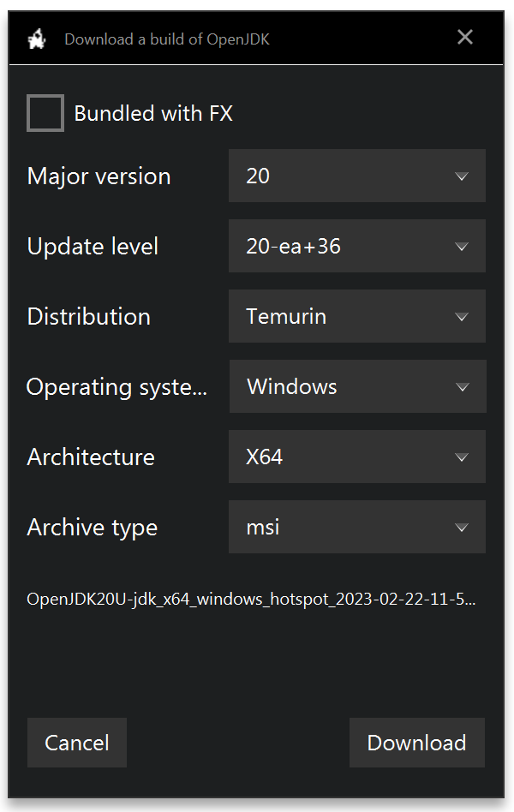Open the Architecture dropdown showing X64

coord(357,457)
